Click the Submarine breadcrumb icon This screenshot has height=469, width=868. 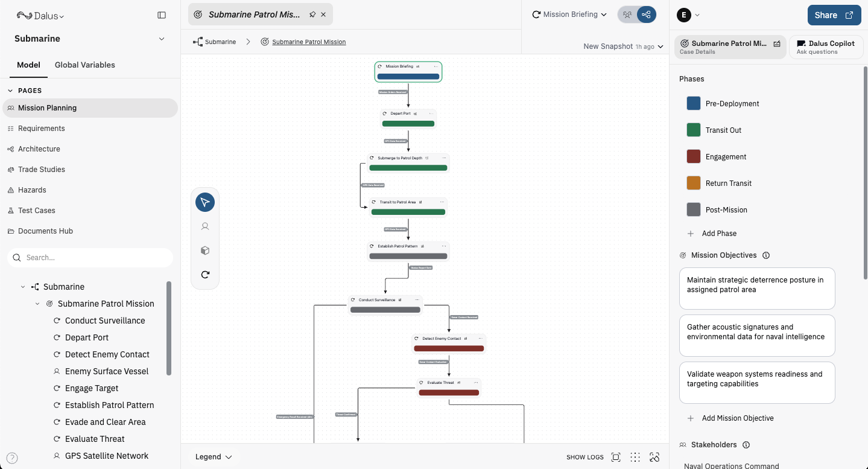coord(198,42)
